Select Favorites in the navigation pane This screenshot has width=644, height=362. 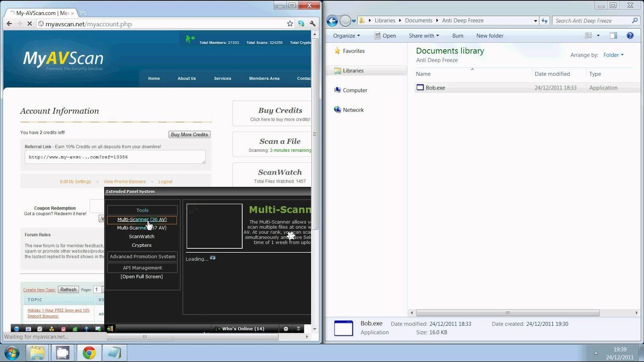pos(349,51)
